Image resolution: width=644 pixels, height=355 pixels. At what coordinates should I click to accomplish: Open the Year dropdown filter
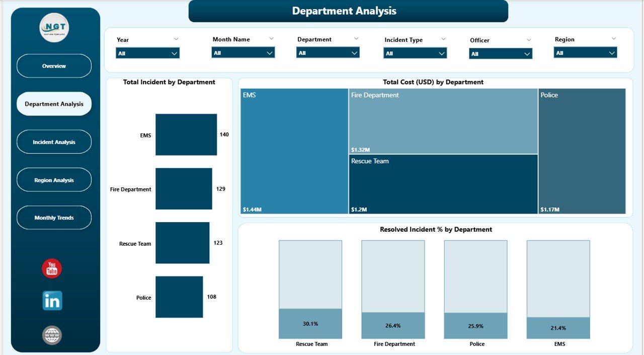tap(147, 53)
